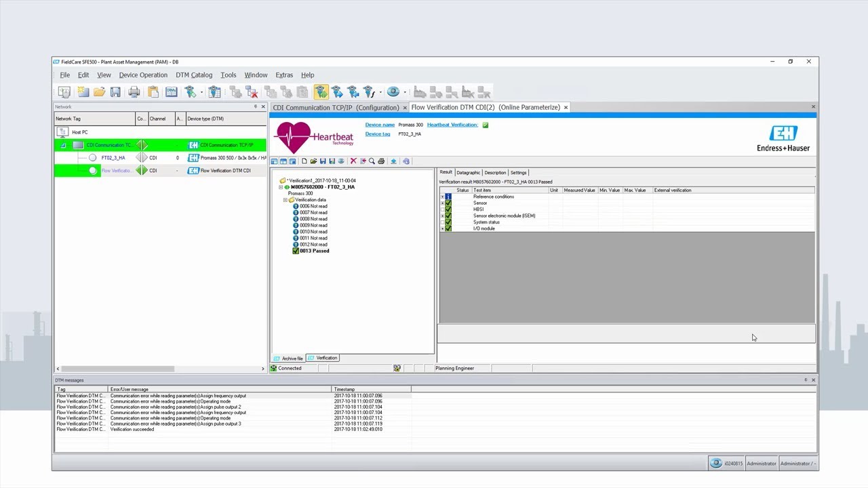
Task: Open the Device Operation menu
Action: tap(143, 75)
